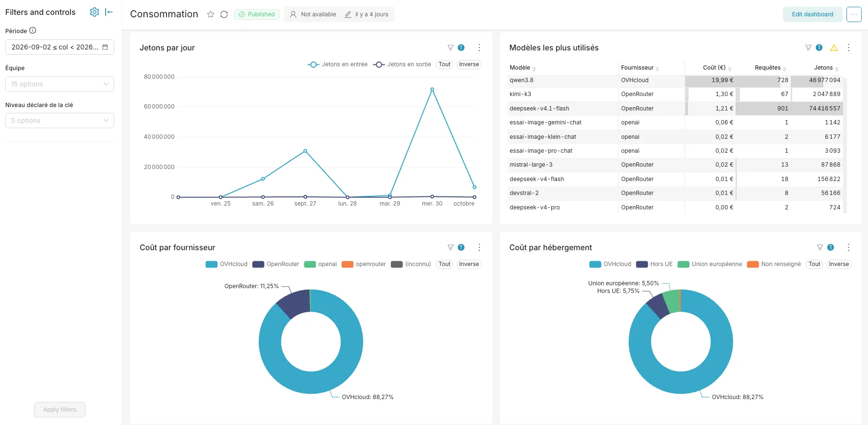Open the filter settings gear icon
The height and width of the screenshot is (425, 868).
[95, 12]
